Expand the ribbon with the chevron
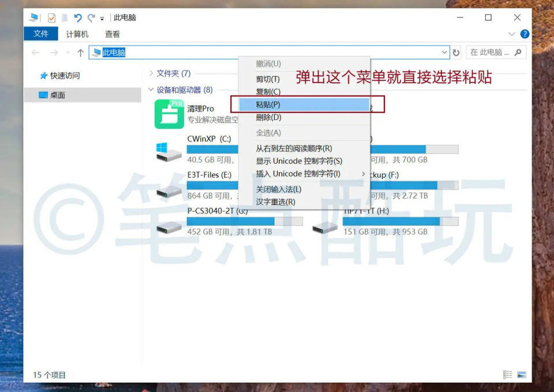 click(x=512, y=34)
